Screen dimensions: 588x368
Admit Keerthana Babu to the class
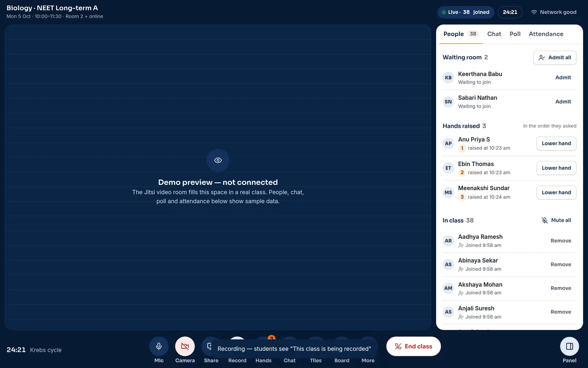(563, 78)
